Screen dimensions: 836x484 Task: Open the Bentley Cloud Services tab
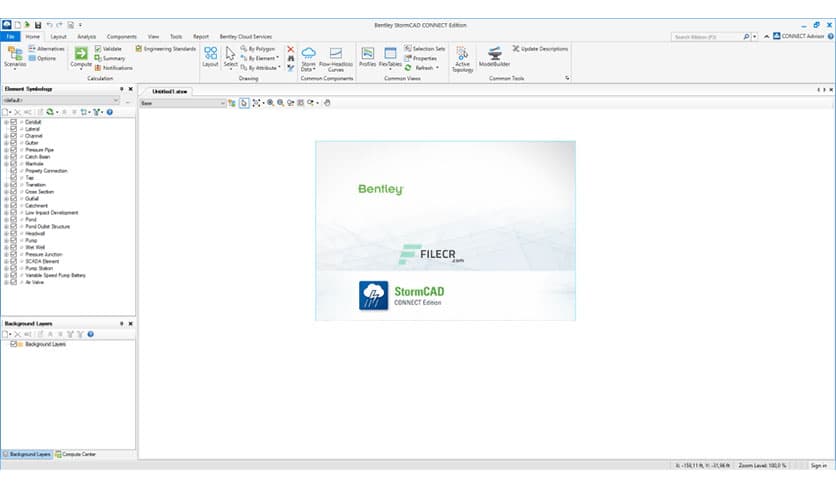tap(246, 37)
